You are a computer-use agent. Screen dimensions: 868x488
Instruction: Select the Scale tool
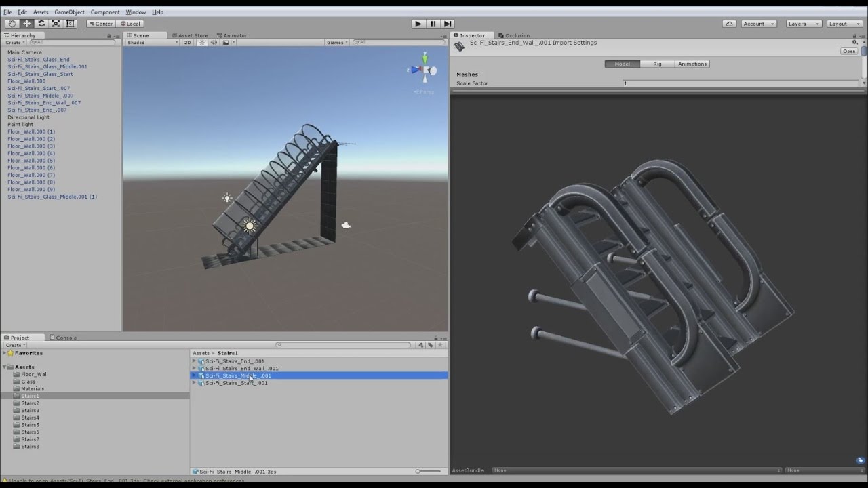[56, 24]
